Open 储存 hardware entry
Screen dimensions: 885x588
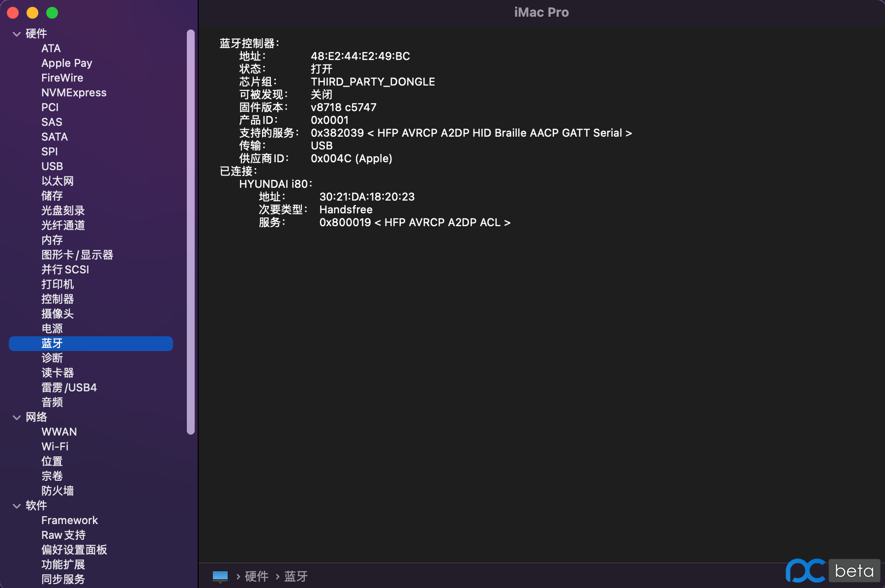52,196
